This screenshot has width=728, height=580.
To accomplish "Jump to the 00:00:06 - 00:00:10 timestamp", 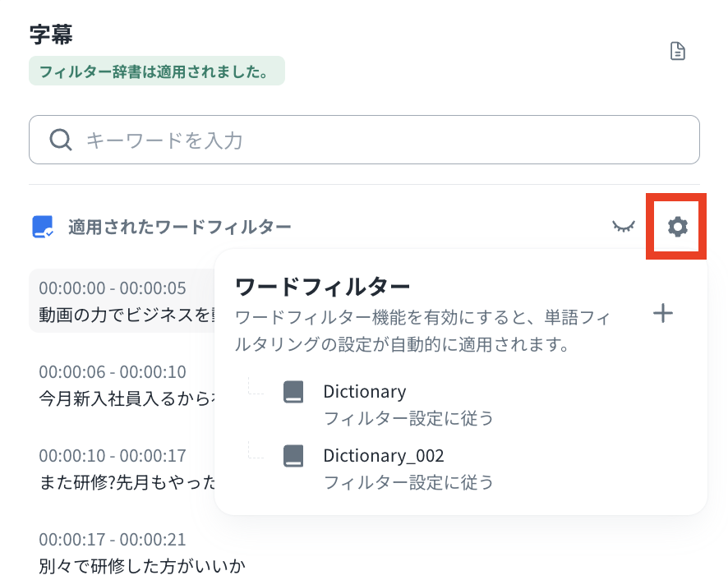I will pyautogui.click(x=113, y=371).
